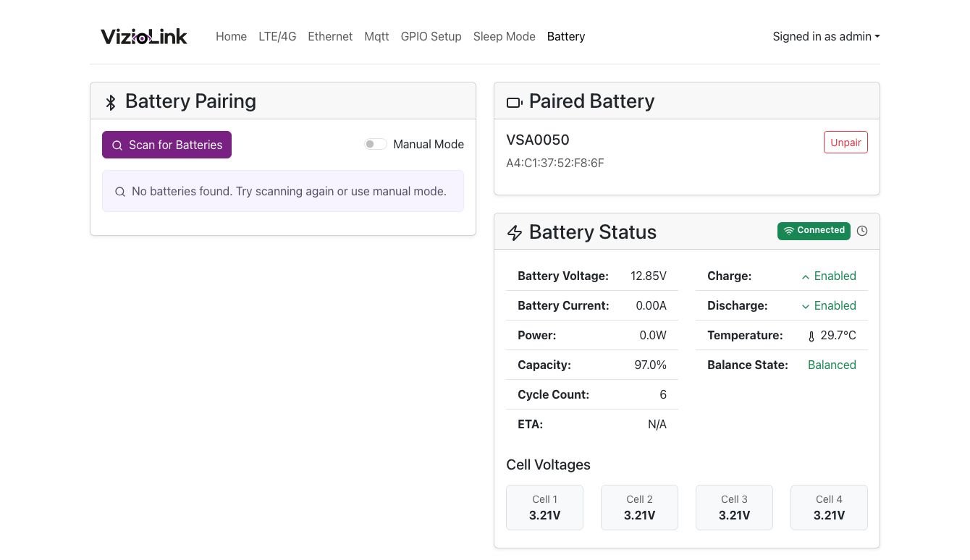Click the 0.00A battery current value
The height and width of the screenshot is (560, 970).
click(x=651, y=305)
